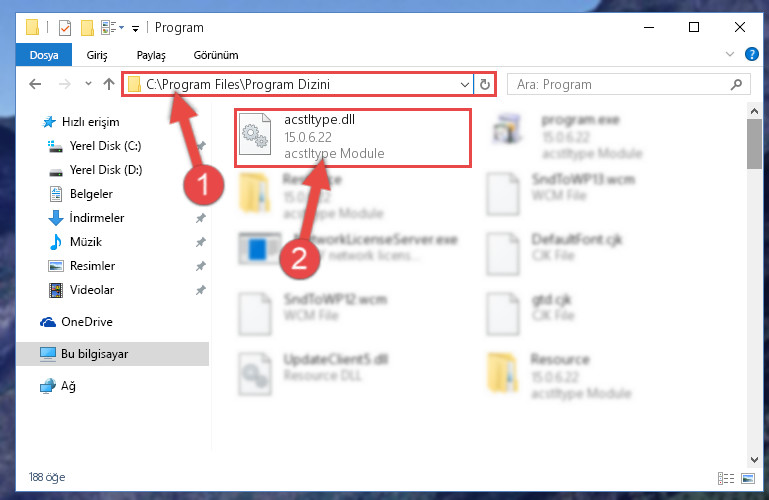
Task: Click the search magnifier icon
Action: tap(736, 84)
